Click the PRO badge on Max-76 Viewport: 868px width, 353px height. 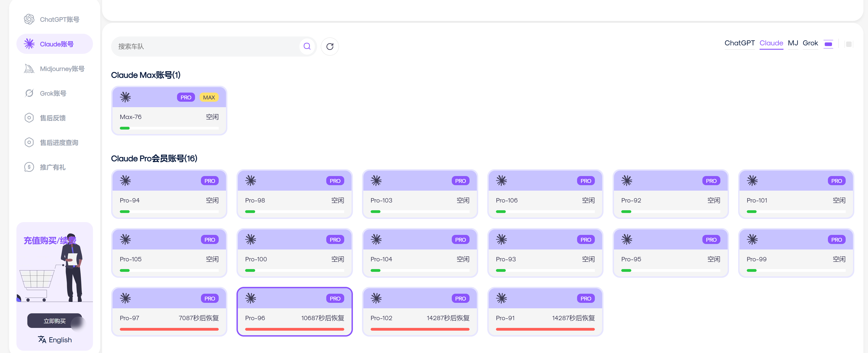click(186, 97)
